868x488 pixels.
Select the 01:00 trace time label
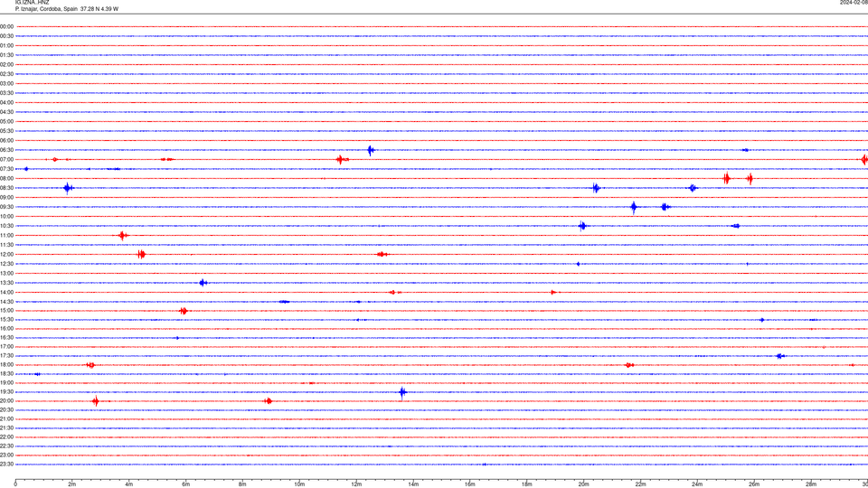(6, 45)
